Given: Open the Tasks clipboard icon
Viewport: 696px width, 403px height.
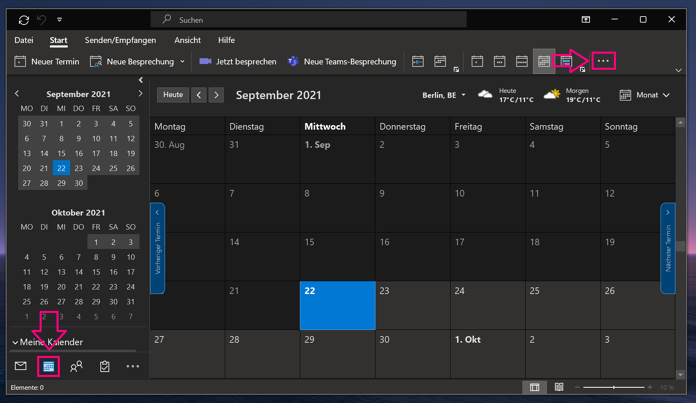Looking at the screenshot, I should [104, 366].
